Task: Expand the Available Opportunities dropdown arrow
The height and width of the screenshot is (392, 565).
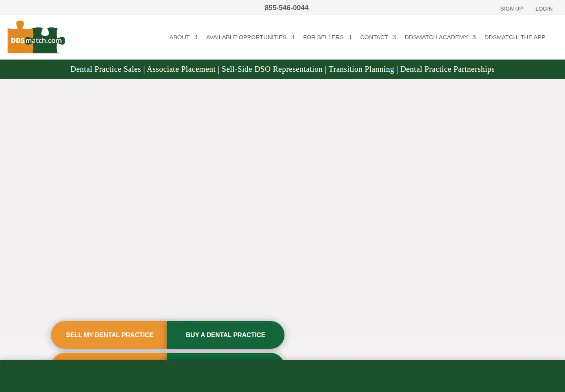Action: [x=293, y=37]
